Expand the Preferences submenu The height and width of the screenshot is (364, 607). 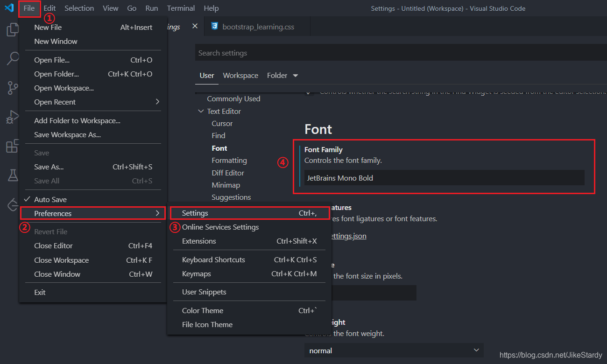(92, 213)
